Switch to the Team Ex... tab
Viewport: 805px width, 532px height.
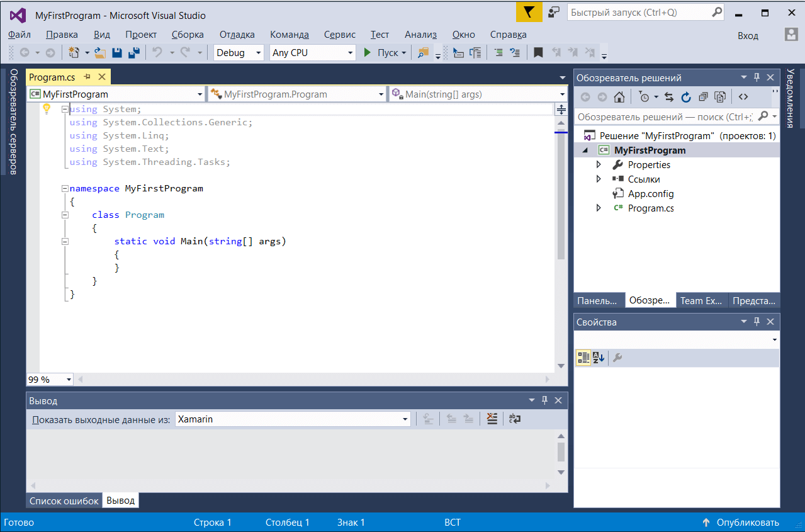coord(701,301)
